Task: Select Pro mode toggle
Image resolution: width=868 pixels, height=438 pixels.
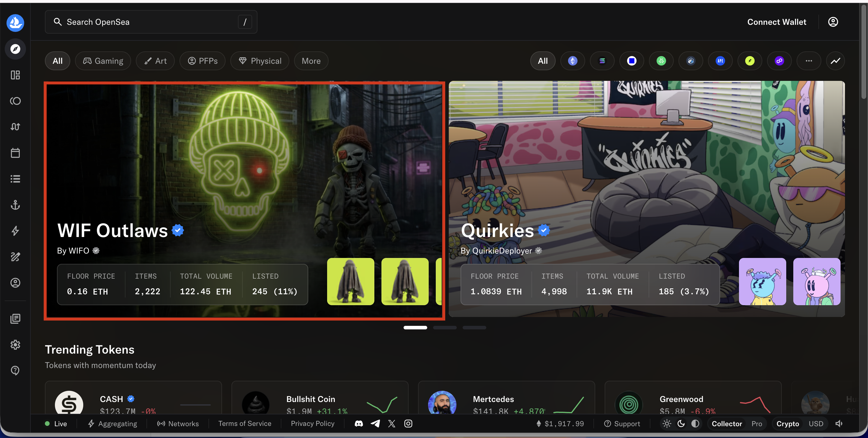Action: [757, 424]
